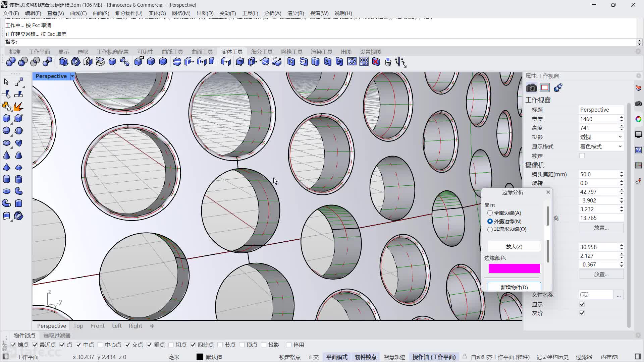Click the 标题 Perspective title field
Image resolution: width=644 pixels, height=362 pixels.
click(x=601, y=110)
